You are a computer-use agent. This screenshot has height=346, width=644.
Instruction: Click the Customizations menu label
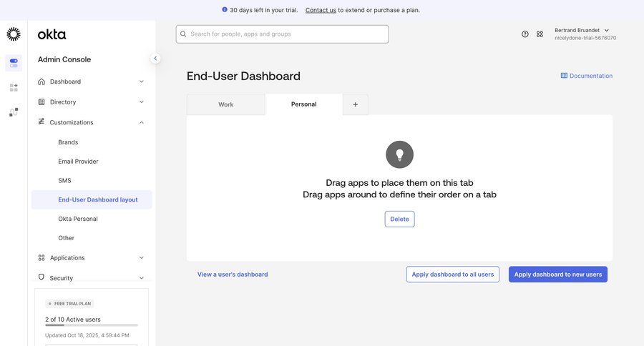[x=72, y=122]
